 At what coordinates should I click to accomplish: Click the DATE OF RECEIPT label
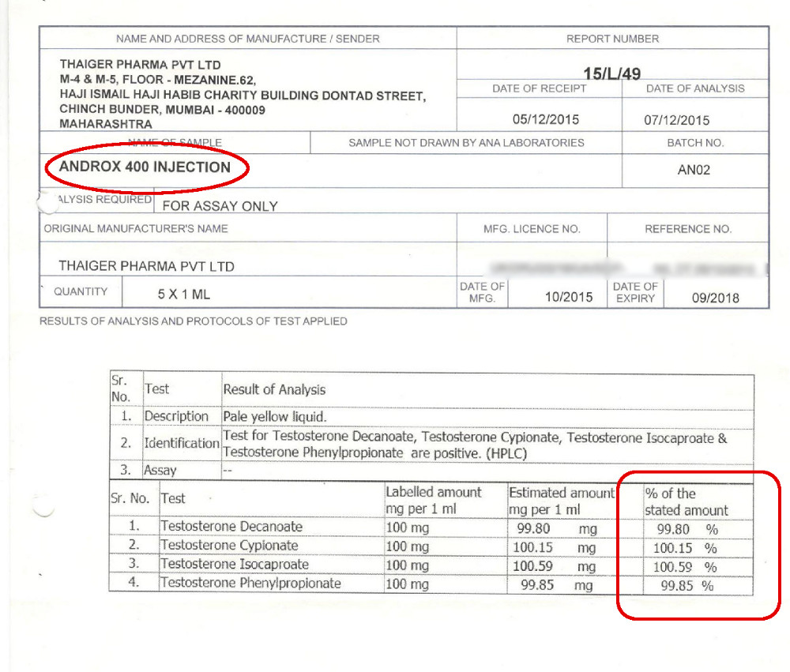coord(540,88)
